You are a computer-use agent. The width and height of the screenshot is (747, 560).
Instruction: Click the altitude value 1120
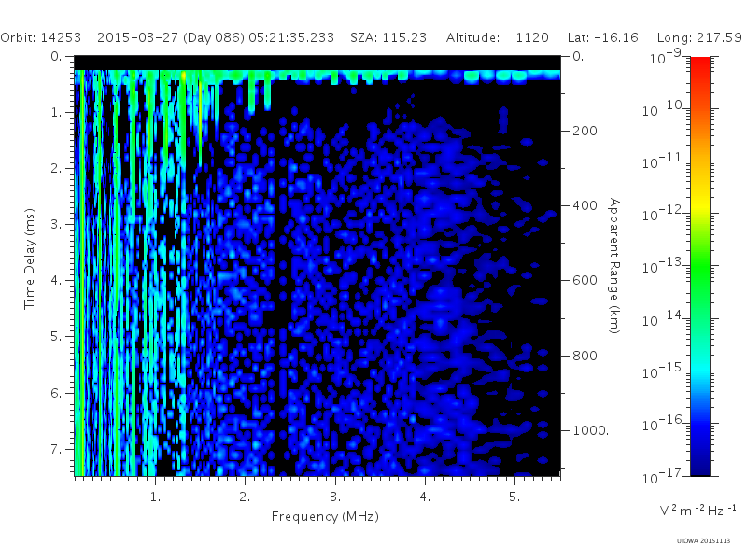pyautogui.click(x=532, y=37)
